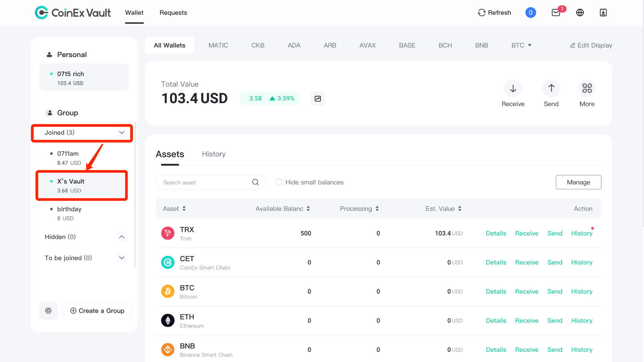Select the BASE wallet tab
Viewport: 644px width, 362px height.
pyautogui.click(x=407, y=45)
